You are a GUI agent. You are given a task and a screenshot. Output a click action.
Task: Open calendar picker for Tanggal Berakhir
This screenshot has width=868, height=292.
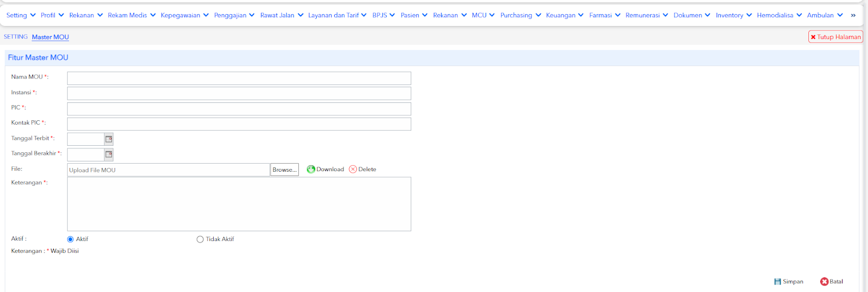click(x=108, y=154)
